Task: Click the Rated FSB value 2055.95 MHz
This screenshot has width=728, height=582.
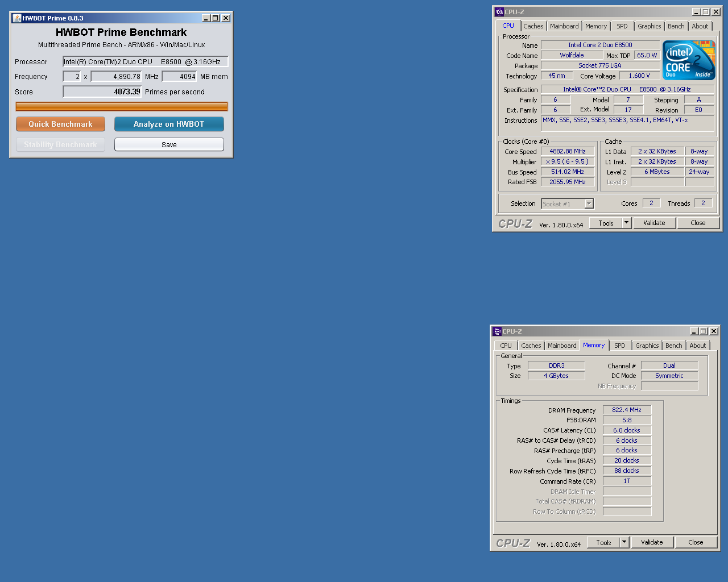Action: [568, 182]
